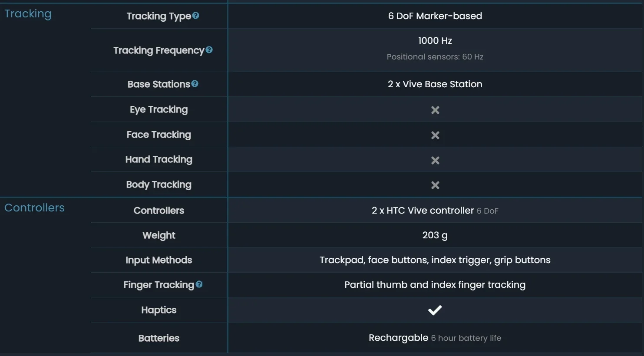Click the Input Methods row label
644x356 pixels.
tap(159, 260)
